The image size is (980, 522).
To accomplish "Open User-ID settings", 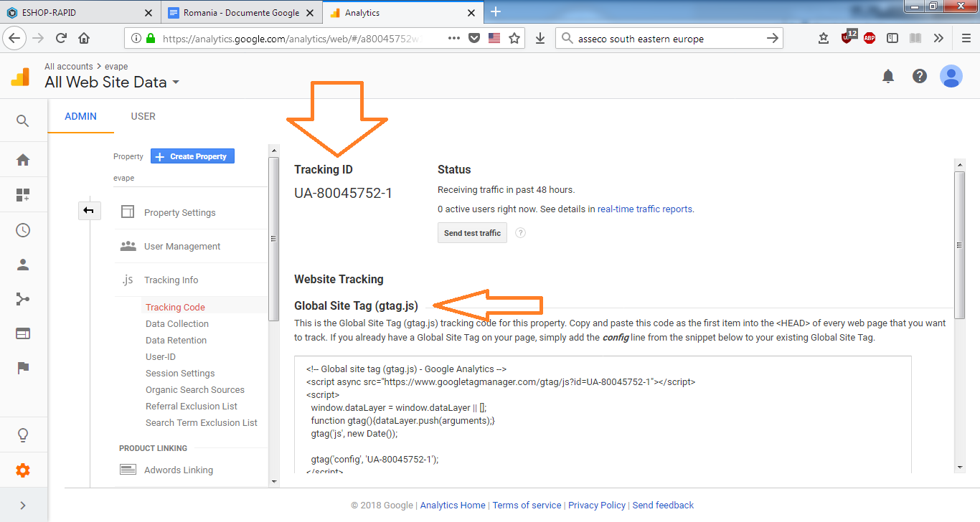I will tap(161, 356).
